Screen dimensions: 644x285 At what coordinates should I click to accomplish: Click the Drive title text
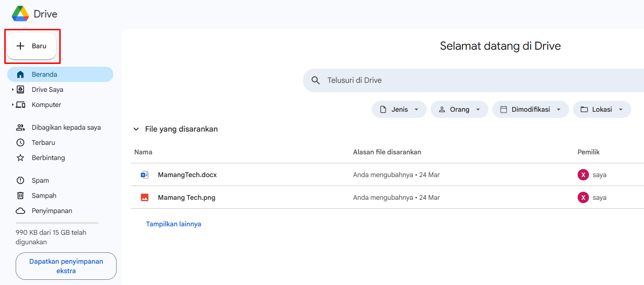click(46, 14)
